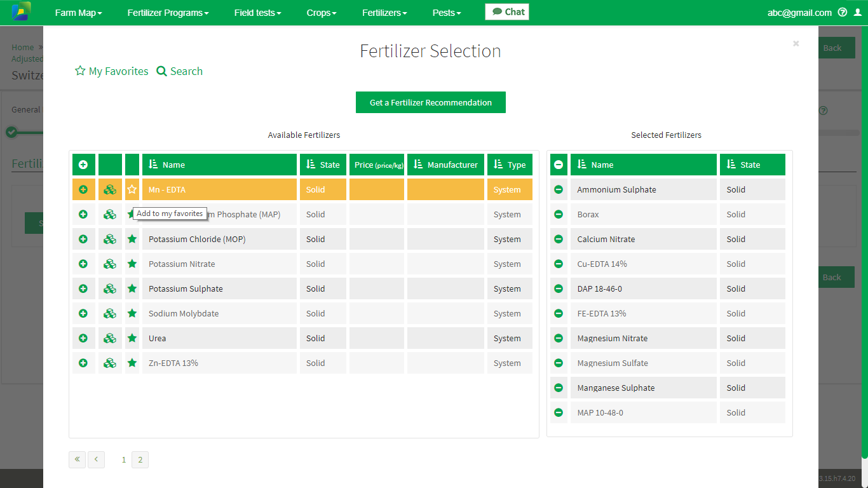Click plus icon for Potassium Chloride (MOP)

[x=83, y=239]
